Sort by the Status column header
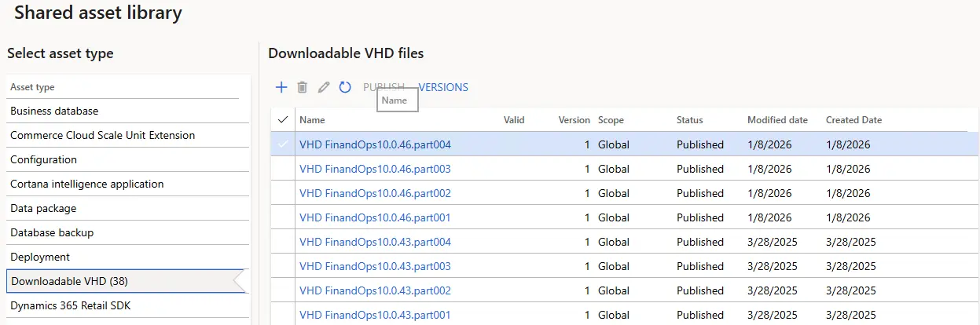This screenshot has width=980, height=325. coord(690,120)
